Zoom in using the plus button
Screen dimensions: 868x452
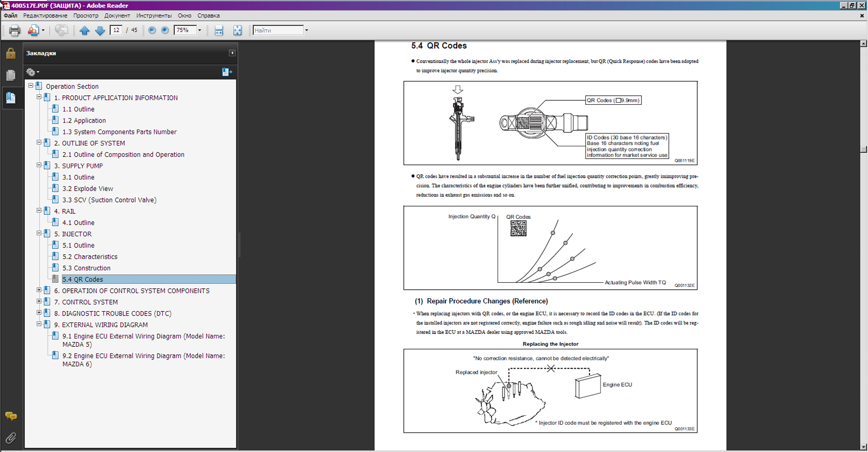click(x=165, y=31)
